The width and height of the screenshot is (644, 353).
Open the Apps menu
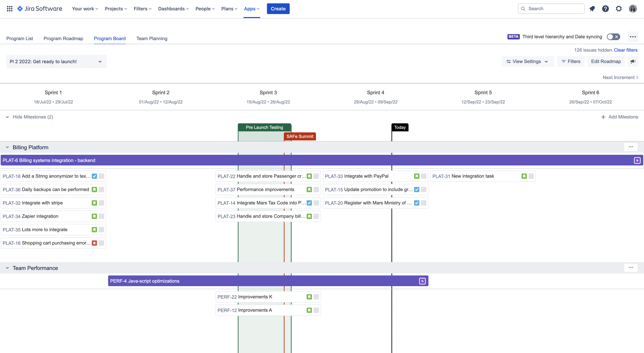click(x=252, y=9)
